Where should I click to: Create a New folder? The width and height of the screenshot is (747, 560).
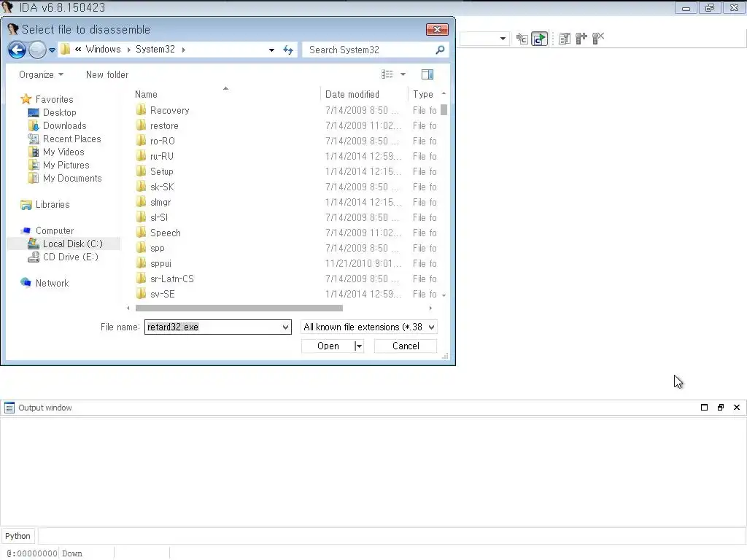click(107, 75)
